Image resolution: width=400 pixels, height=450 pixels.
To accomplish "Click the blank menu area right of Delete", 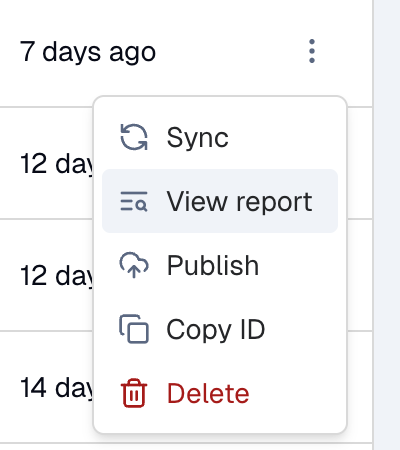I will tap(293, 393).
